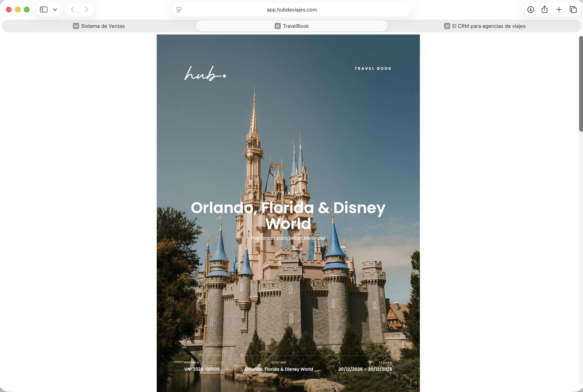Screen dimensions: 583x392
Task: Zoom window with green button
Action: 27,10
